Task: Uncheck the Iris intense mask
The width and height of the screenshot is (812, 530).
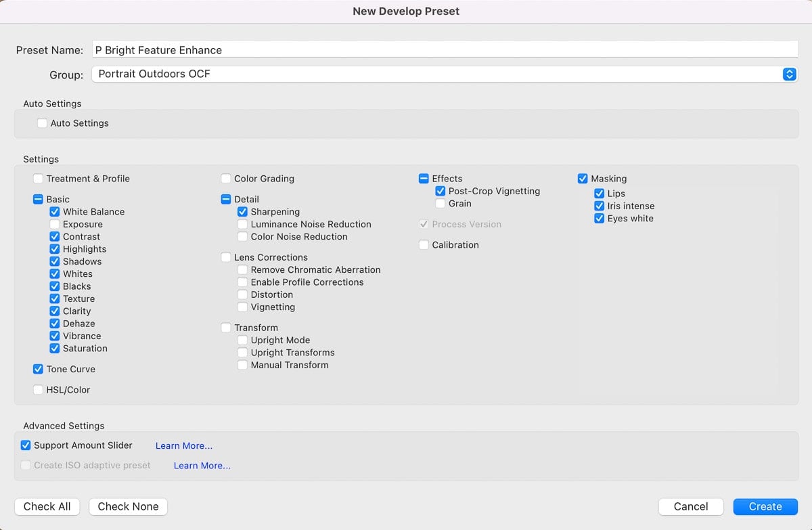Action: tap(599, 206)
